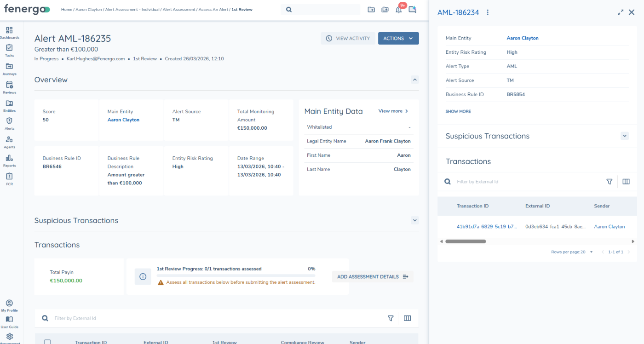Screen dimensions: 644x344
Task: Open the Rows per page dropdown
Action: coord(591,252)
